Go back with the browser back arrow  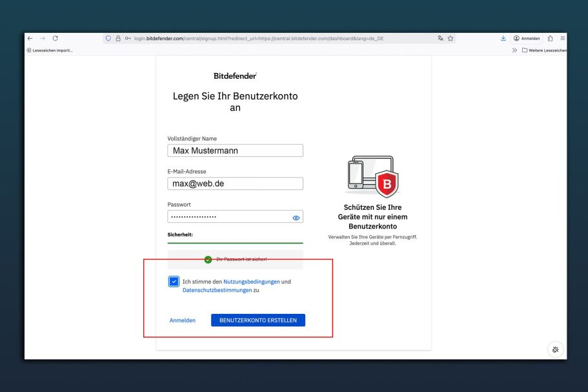coord(30,38)
